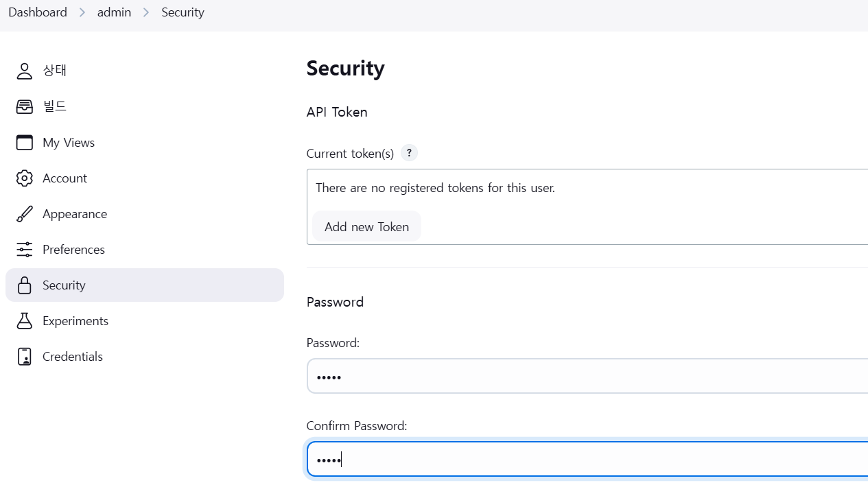Go to Dashboard via breadcrumb link
The image size is (868, 498).
(38, 12)
